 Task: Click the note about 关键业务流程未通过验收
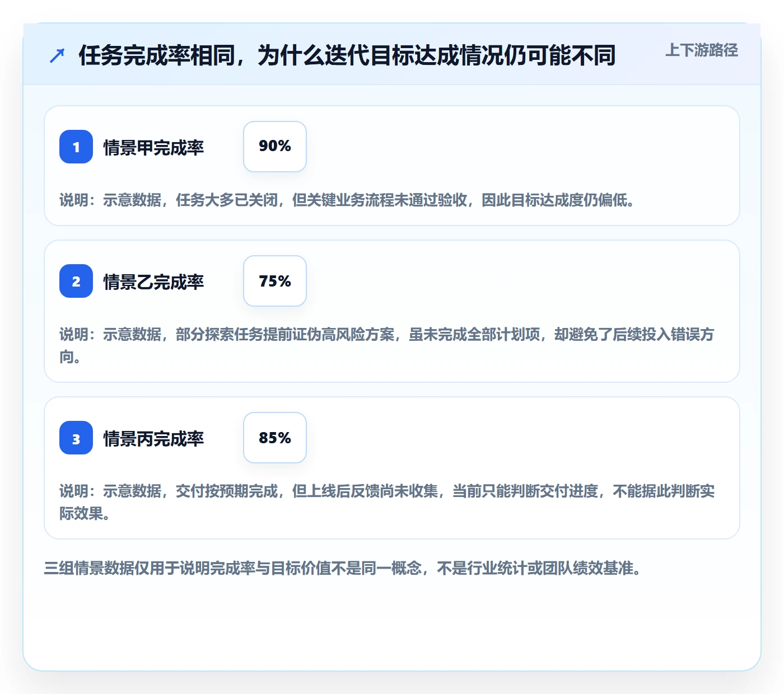pos(347,200)
